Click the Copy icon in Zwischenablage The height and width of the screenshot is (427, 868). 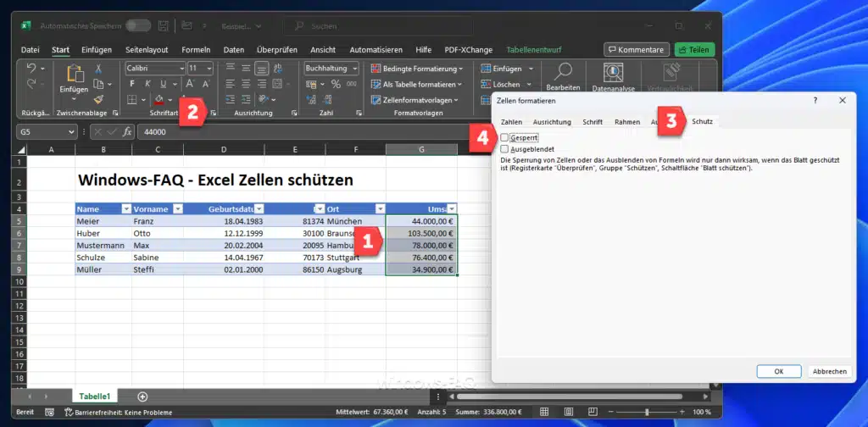tap(98, 84)
